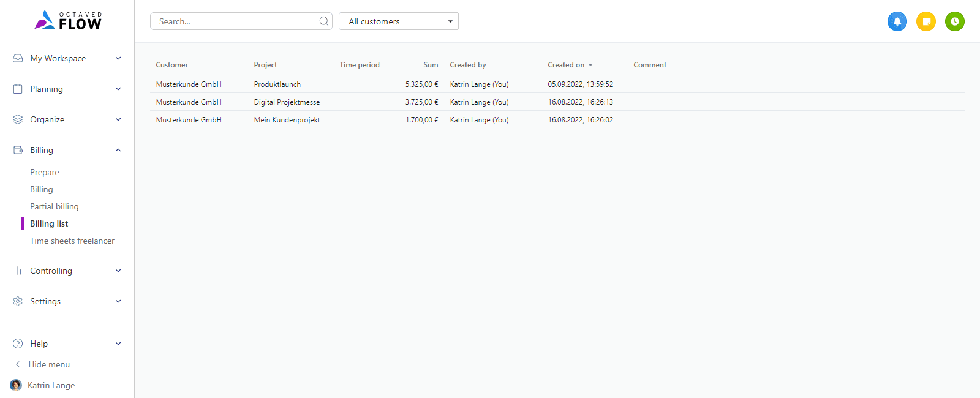Click Hide menu at sidebar bottom

(x=49, y=364)
